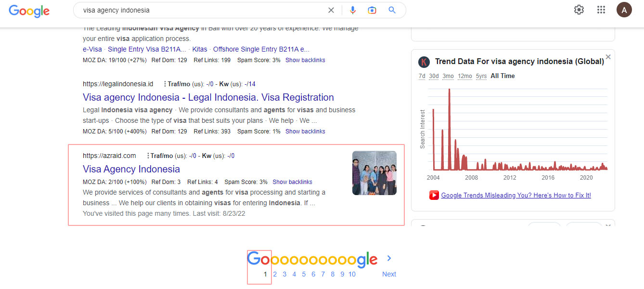The image size is (644, 289).
Task: Go to results page 3
Action: coord(284,274)
